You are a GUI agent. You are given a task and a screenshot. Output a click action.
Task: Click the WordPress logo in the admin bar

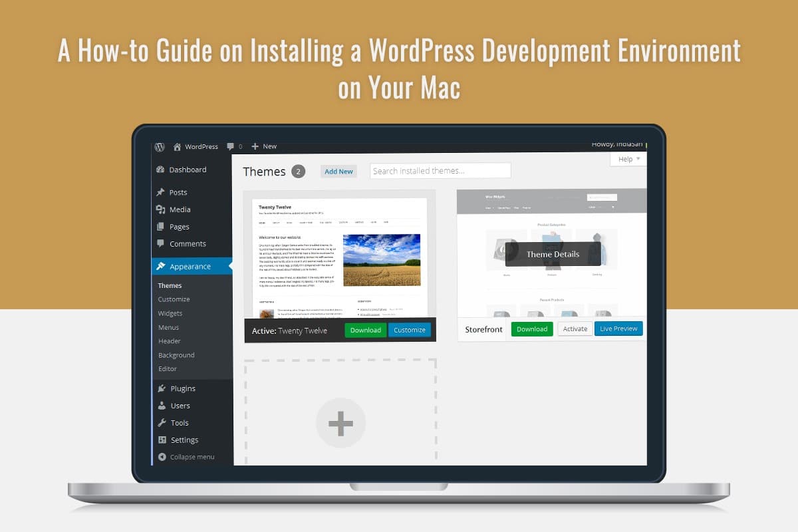[x=159, y=147]
